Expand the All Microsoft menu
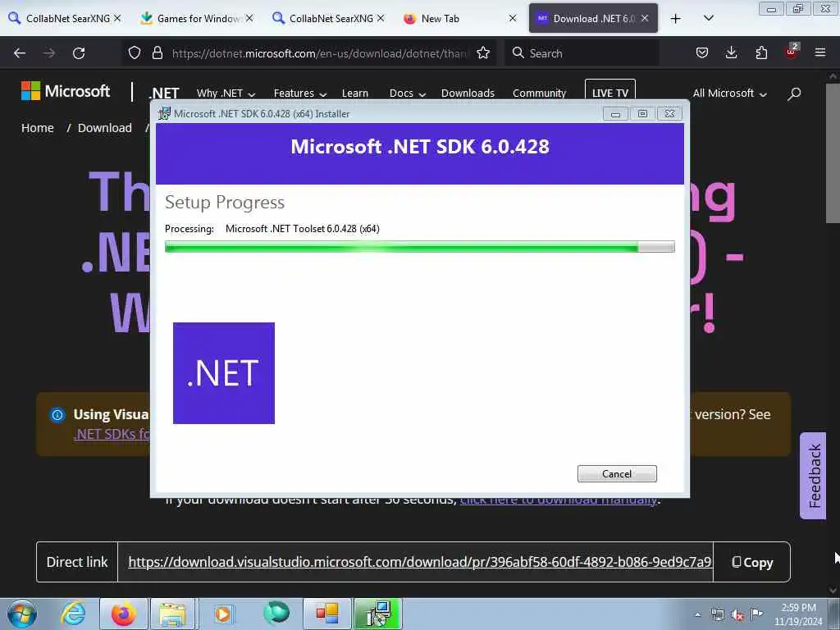This screenshot has width=840, height=630. [729, 94]
